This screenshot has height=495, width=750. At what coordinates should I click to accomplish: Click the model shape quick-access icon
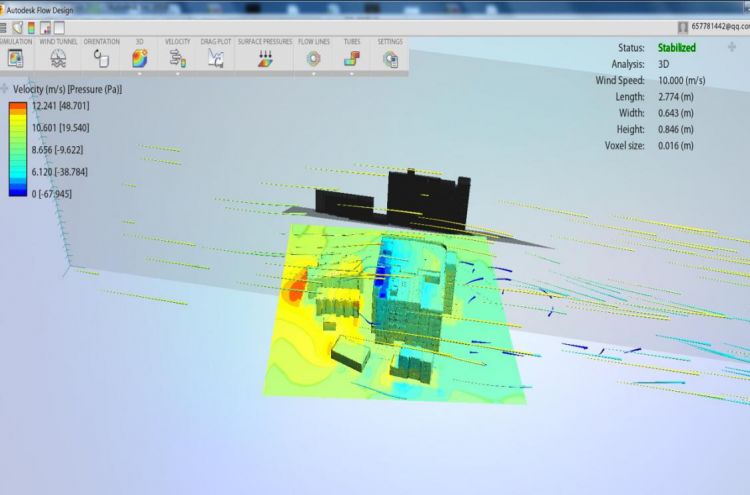pos(18,28)
